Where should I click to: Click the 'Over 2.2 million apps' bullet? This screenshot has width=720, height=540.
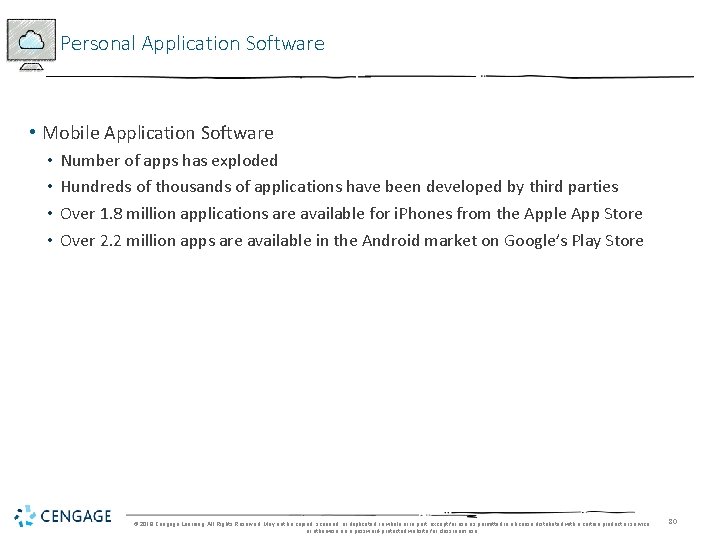point(352,241)
